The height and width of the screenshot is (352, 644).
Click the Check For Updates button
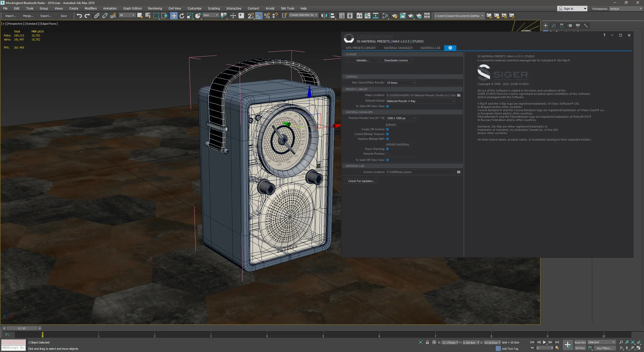(361, 181)
